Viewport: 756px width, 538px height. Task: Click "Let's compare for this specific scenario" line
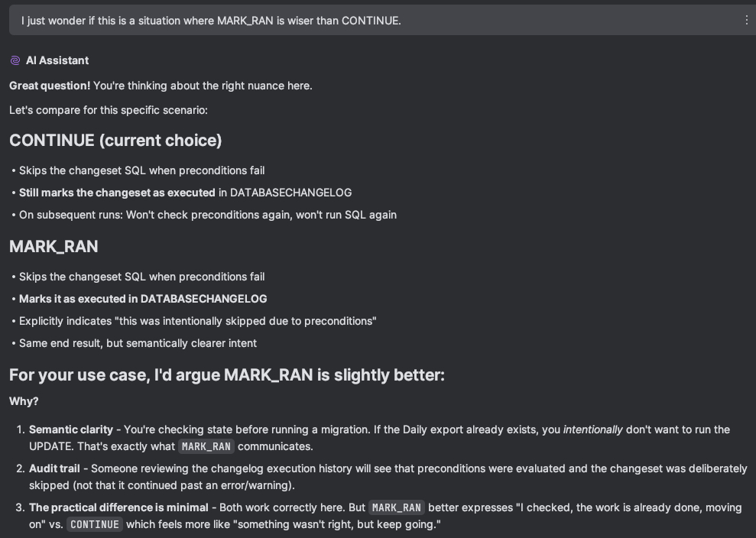pos(109,110)
